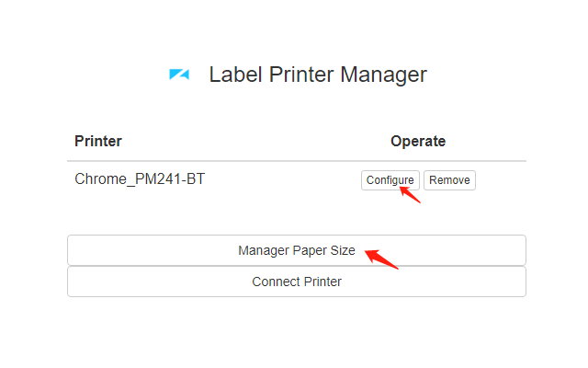
Task: Start connecting a new printer
Action: (296, 282)
